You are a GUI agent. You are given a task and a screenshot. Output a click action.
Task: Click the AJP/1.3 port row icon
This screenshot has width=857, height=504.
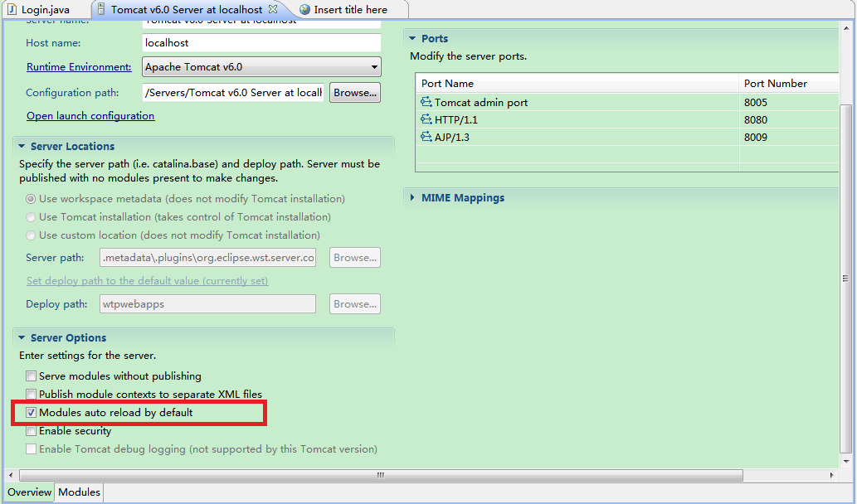(426, 137)
